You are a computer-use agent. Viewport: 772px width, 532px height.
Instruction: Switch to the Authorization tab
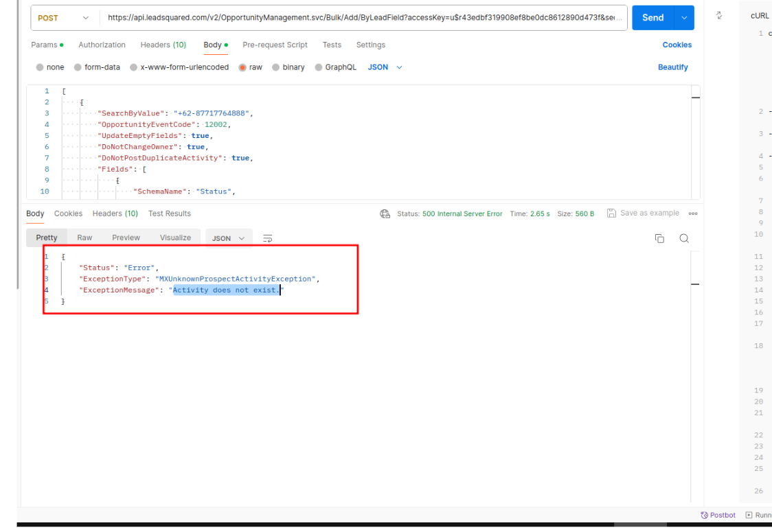pyautogui.click(x=102, y=45)
